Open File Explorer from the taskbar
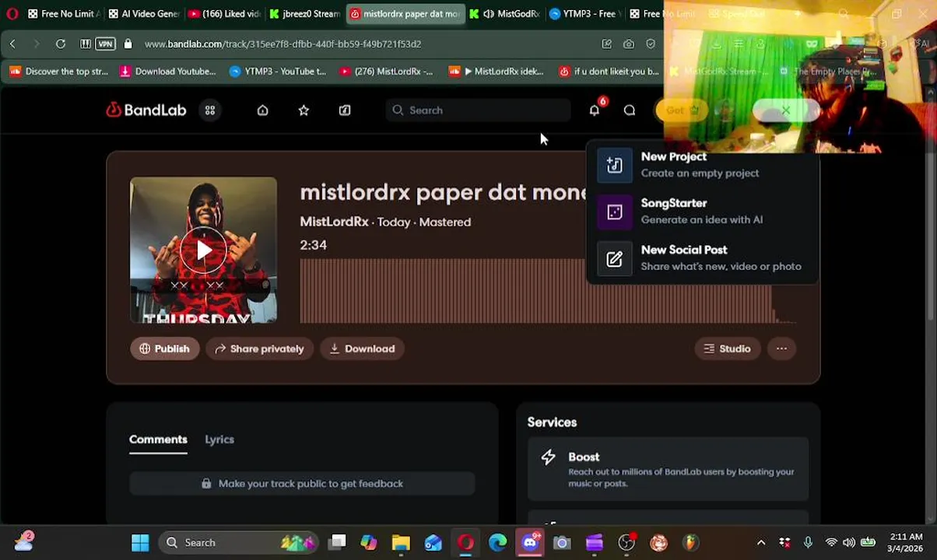 coord(401,543)
